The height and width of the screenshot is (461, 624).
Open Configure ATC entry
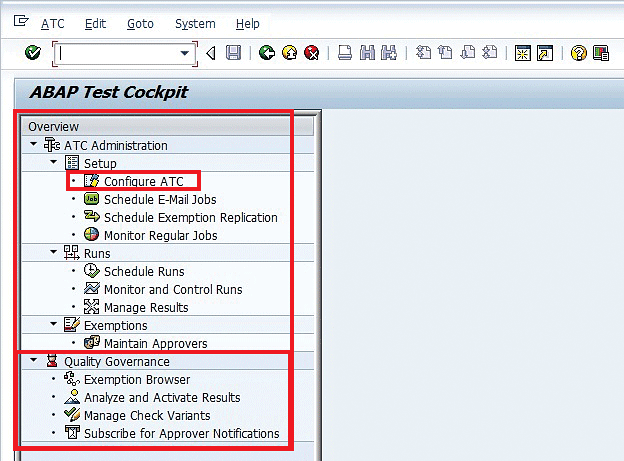coord(144,182)
